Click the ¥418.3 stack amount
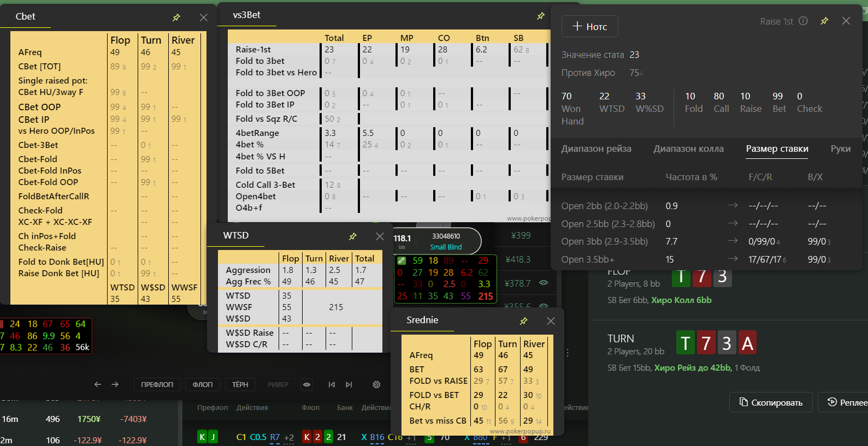 tap(517, 259)
